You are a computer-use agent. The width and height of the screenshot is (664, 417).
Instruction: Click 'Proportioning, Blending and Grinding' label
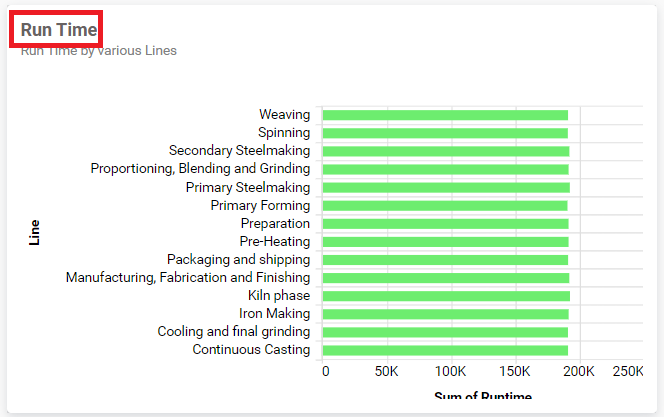pyautogui.click(x=200, y=169)
